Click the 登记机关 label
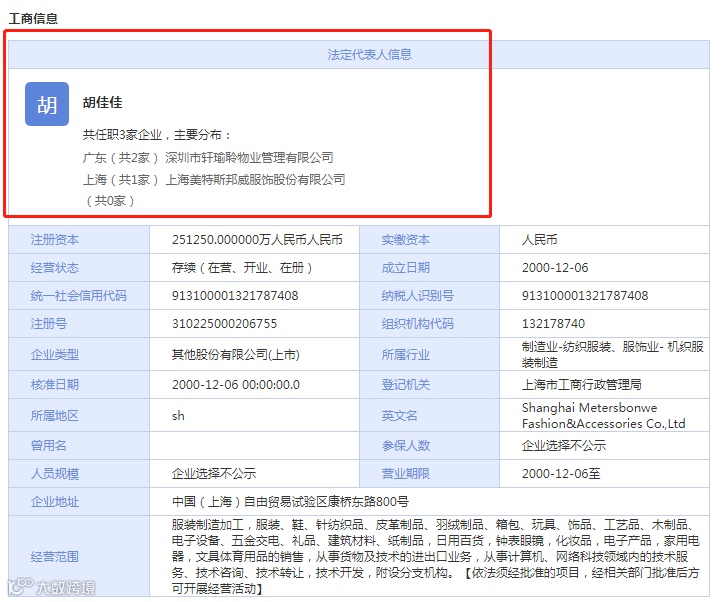Viewport: 721px width, 602px height. pyautogui.click(x=406, y=384)
